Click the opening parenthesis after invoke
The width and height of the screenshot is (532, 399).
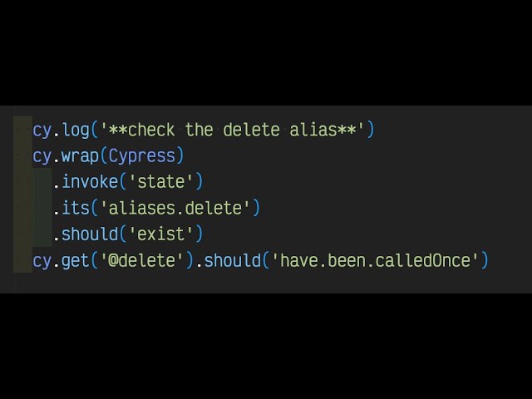(x=124, y=181)
